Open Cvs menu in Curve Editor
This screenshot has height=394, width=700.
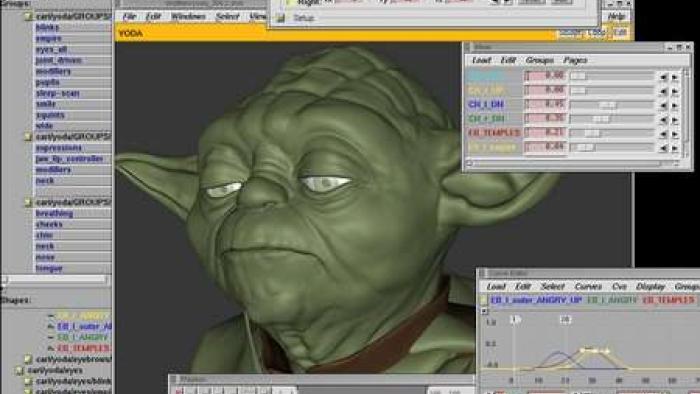[619, 286]
